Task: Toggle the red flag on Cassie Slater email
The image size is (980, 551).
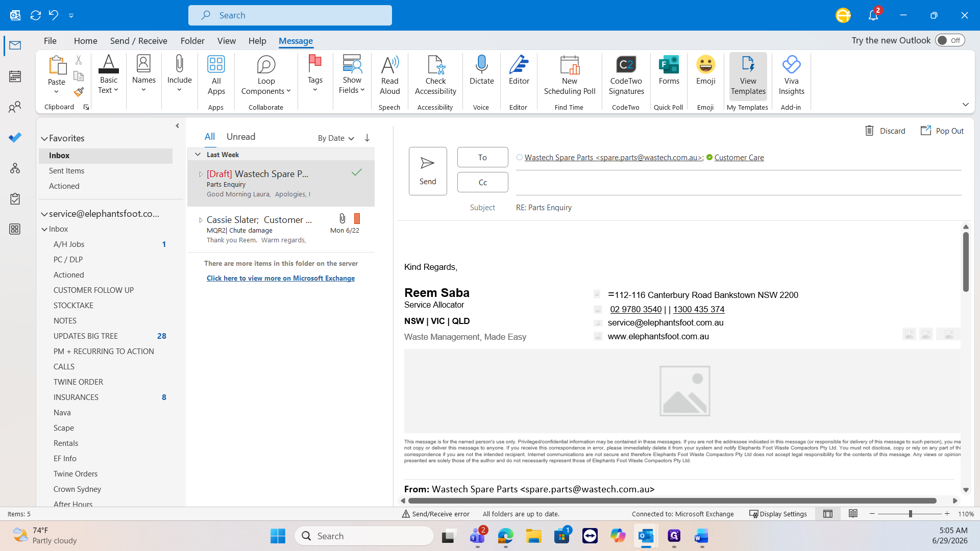Action: 357,219
